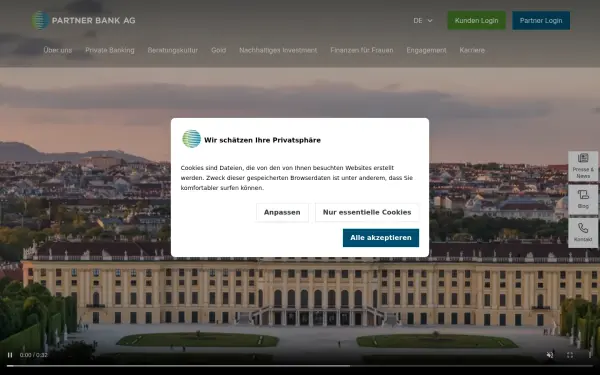Open the DE language dropdown
The image size is (600, 375).
coord(423,21)
